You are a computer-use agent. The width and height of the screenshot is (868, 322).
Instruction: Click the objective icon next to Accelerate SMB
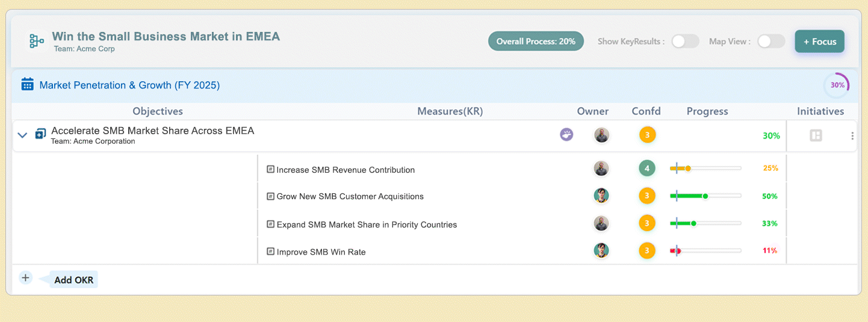(40, 134)
